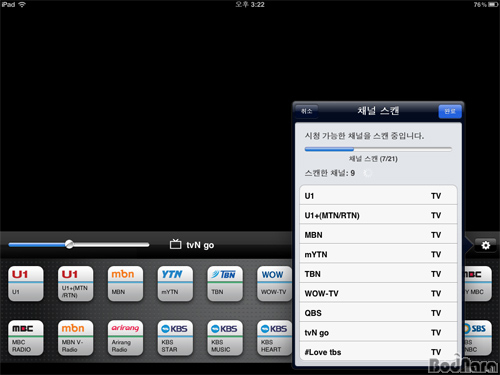Select the mbn MBN channel tile
The image size is (500, 375).
pyautogui.click(x=125, y=284)
